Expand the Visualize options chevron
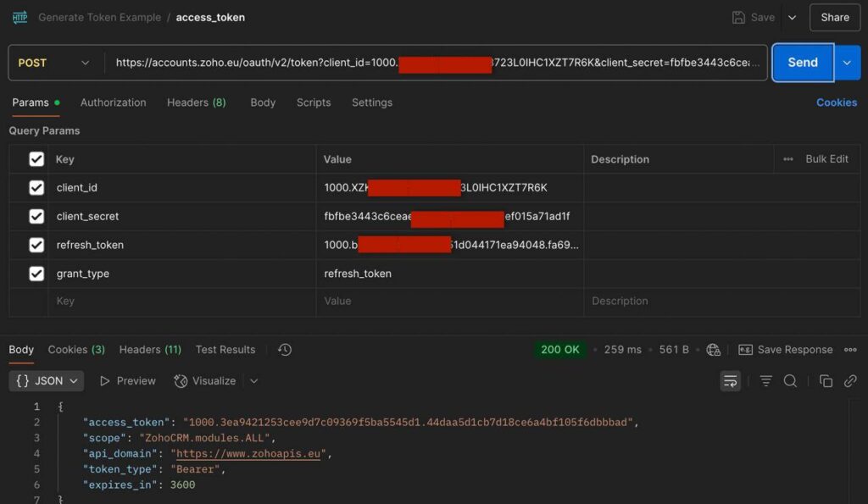 pos(254,381)
